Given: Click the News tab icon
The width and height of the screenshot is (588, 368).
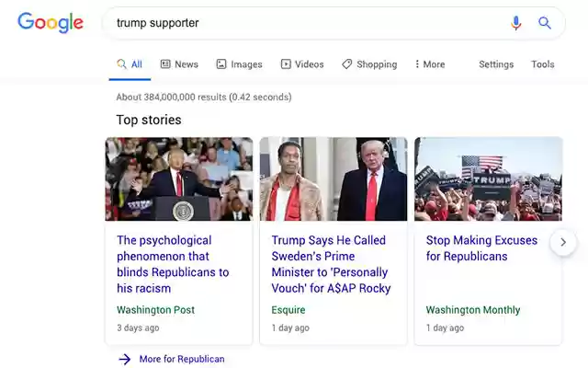Looking at the screenshot, I should (165, 64).
